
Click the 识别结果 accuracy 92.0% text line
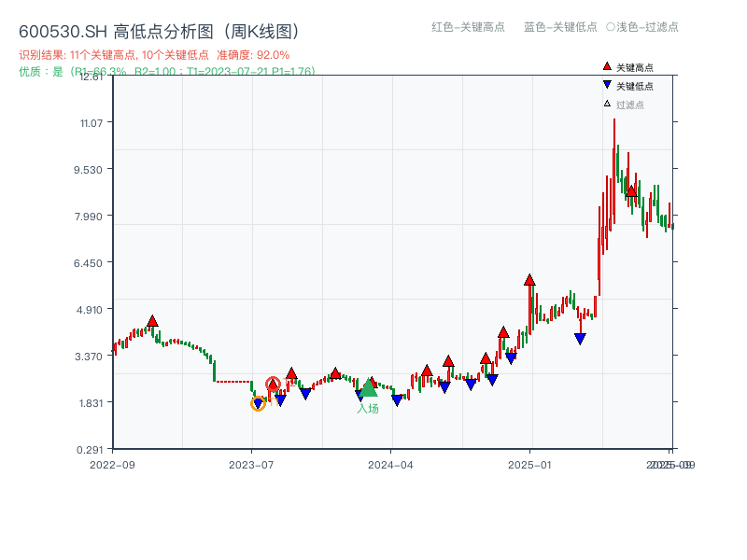154,55
